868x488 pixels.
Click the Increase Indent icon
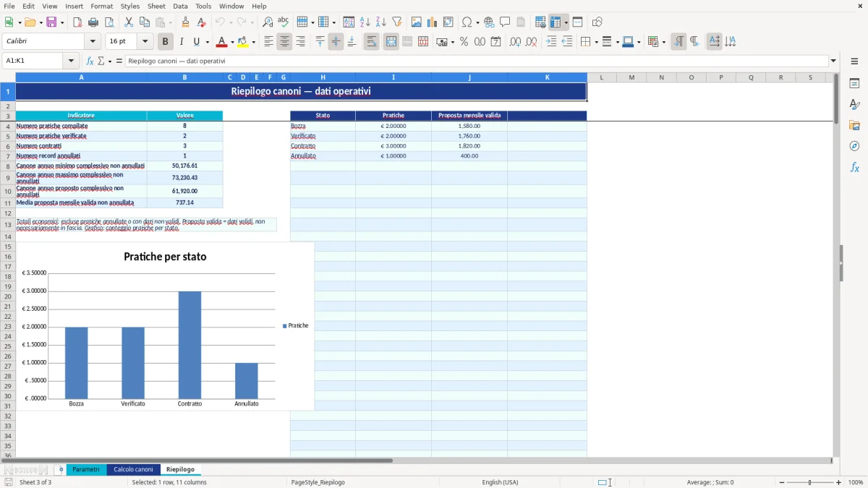551,42
